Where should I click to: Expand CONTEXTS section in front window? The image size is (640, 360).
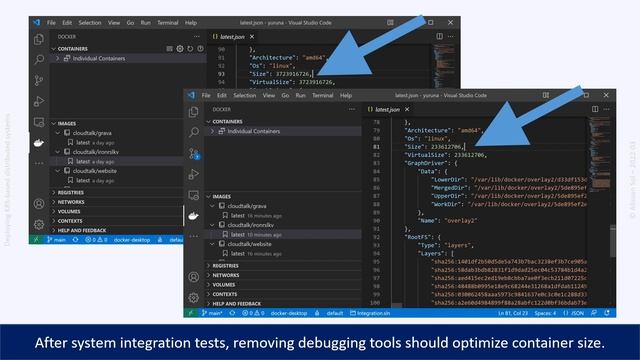[283, 294]
